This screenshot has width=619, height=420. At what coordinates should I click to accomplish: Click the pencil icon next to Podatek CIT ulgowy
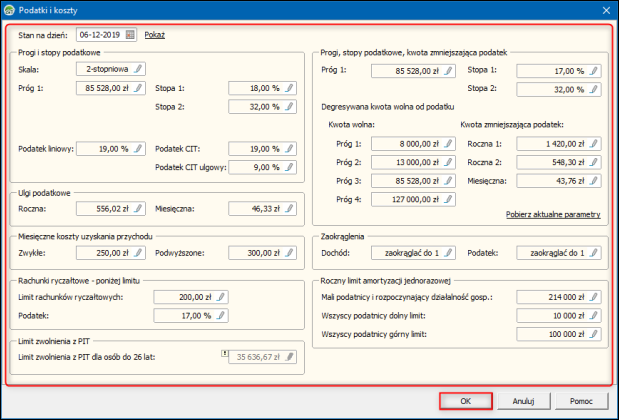click(x=290, y=167)
